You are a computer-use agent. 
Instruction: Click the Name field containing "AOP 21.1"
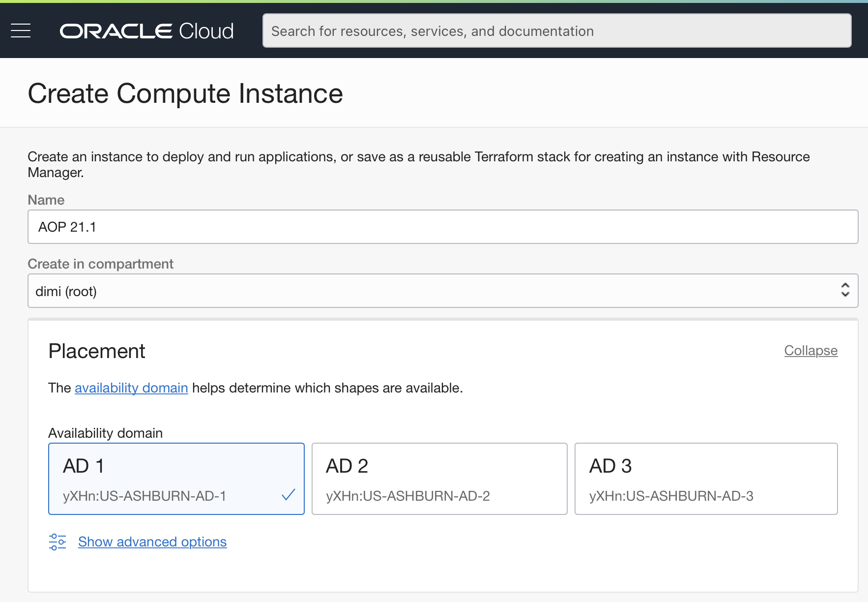(x=442, y=227)
